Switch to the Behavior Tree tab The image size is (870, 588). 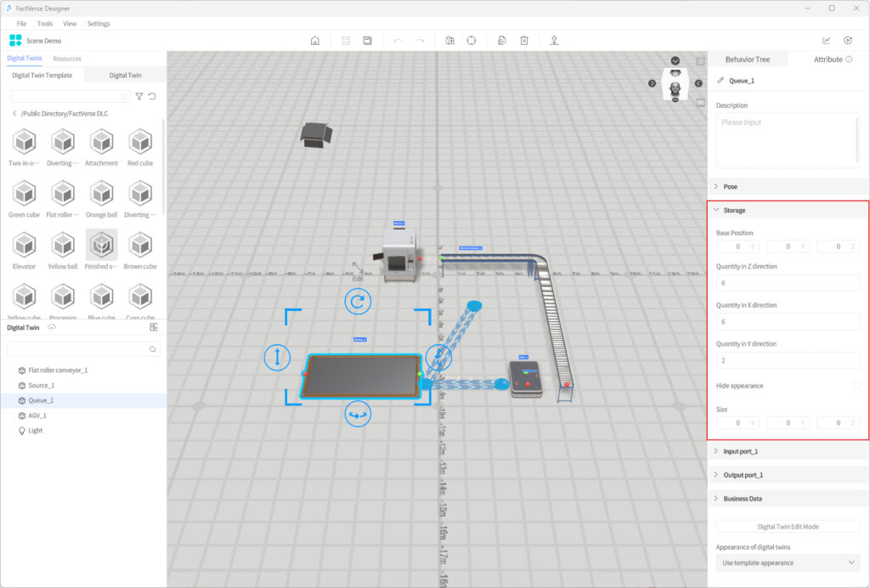click(748, 59)
